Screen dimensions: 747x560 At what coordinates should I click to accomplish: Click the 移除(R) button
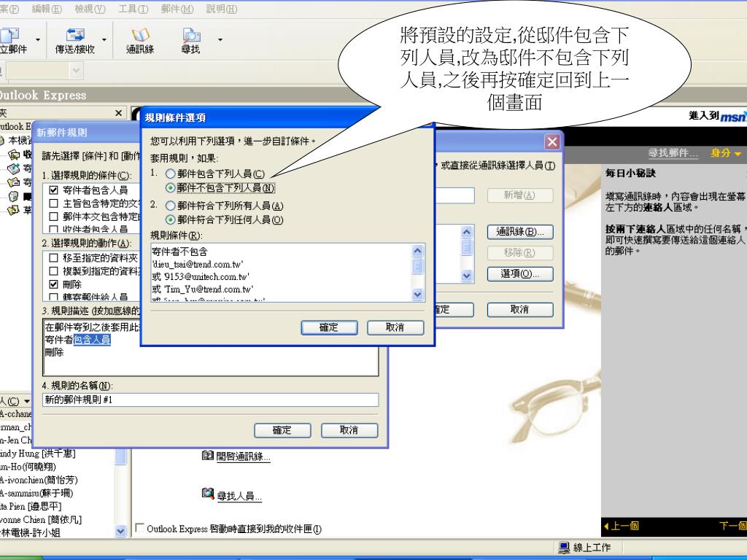tap(520, 253)
